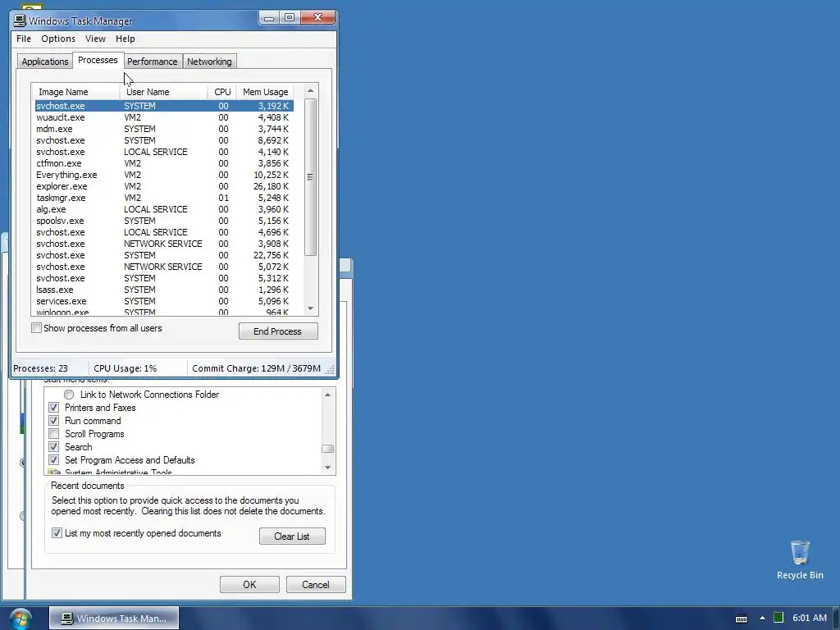Click OK in the dialog behind

249,584
